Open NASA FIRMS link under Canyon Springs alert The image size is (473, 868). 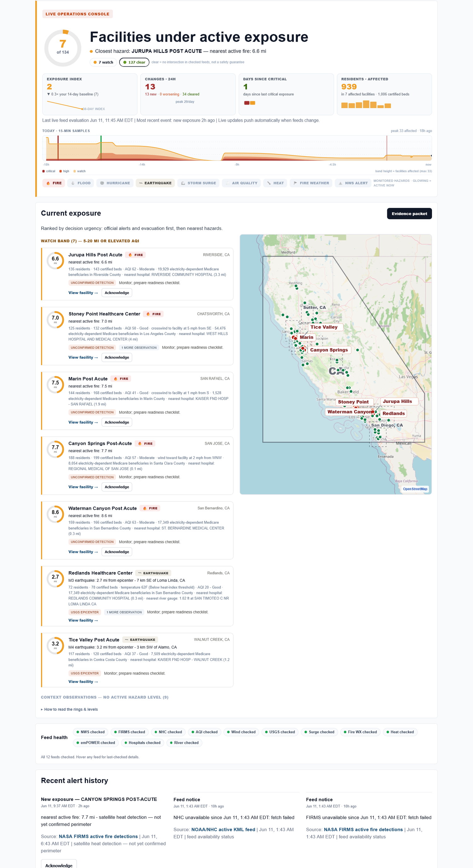coord(98,836)
